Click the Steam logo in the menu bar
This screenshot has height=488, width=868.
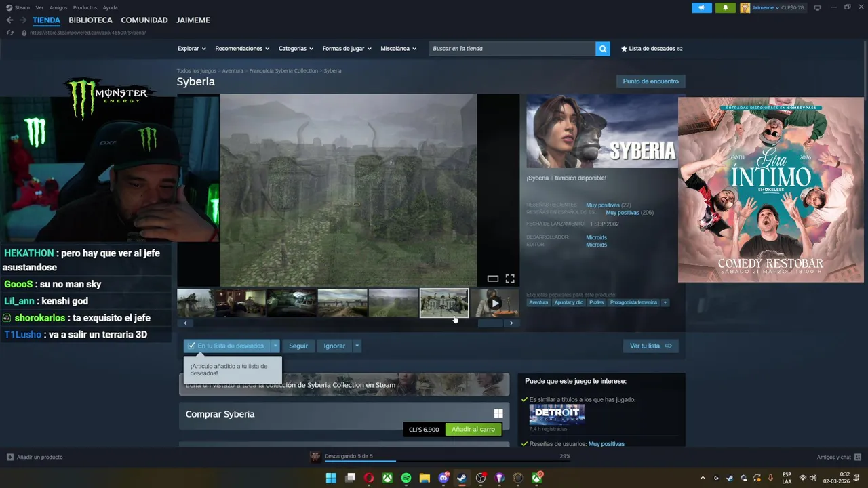[9, 7]
